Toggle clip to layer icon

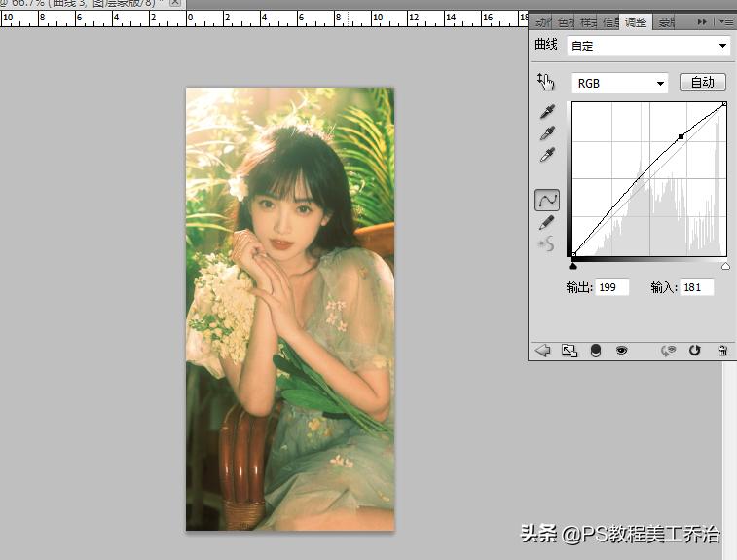(596, 351)
